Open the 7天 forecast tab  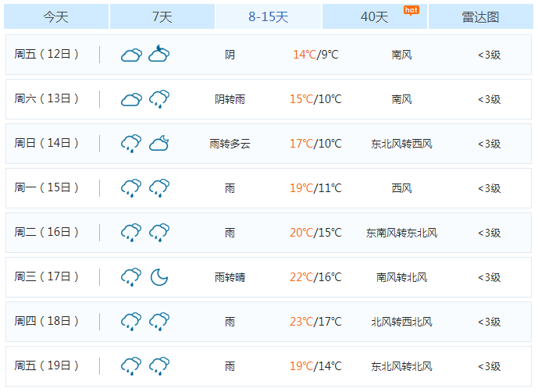(x=162, y=16)
